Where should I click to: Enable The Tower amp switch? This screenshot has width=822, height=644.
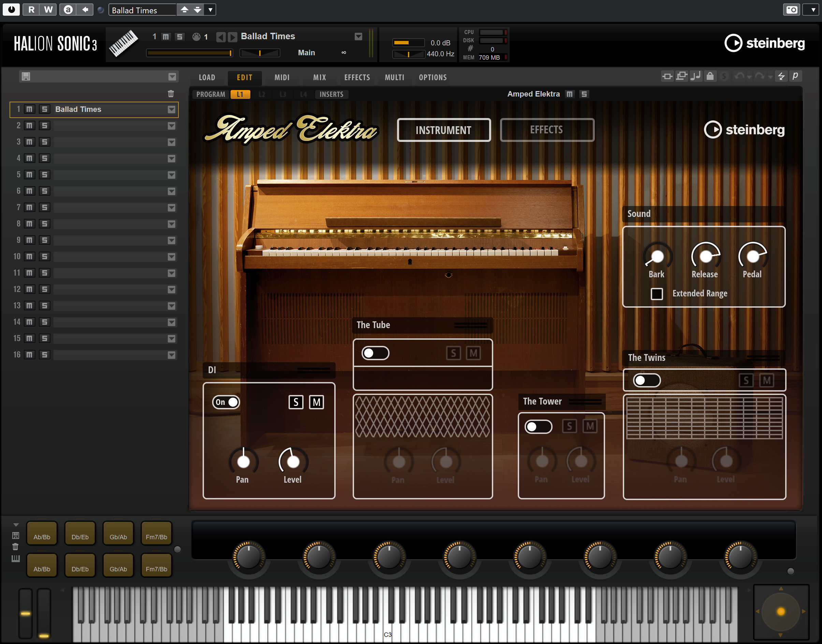pyautogui.click(x=538, y=426)
